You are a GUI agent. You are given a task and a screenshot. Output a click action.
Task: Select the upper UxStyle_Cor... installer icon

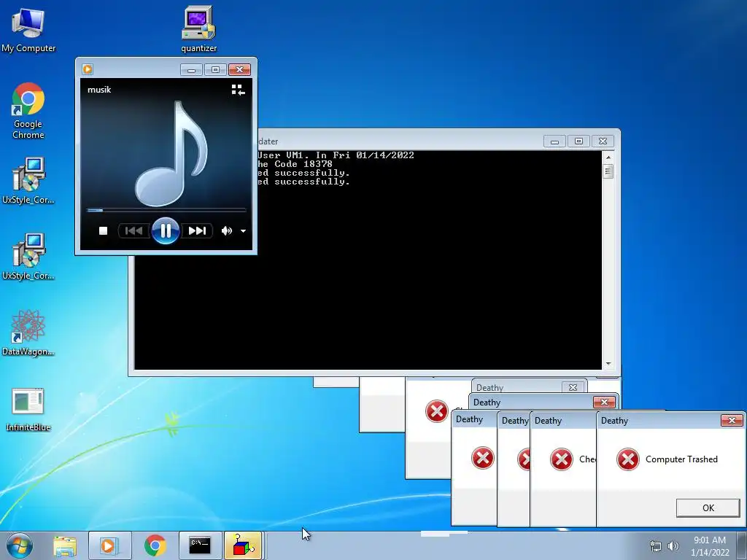coord(28,181)
